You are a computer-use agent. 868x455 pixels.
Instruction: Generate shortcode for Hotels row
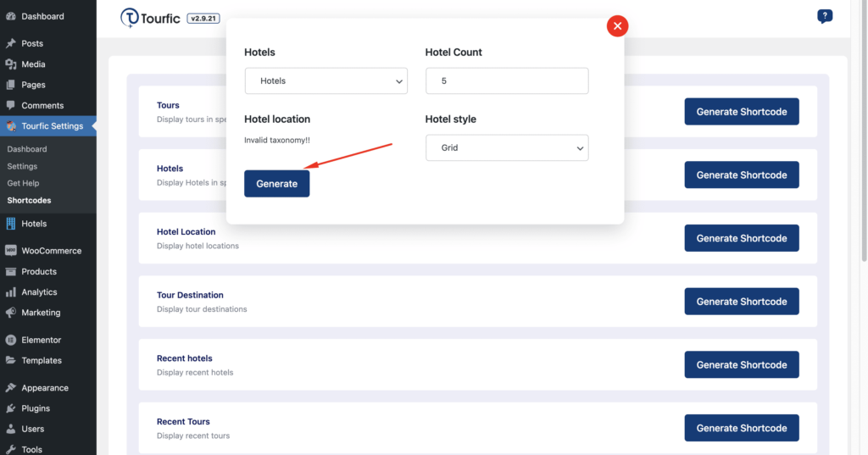(x=741, y=175)
